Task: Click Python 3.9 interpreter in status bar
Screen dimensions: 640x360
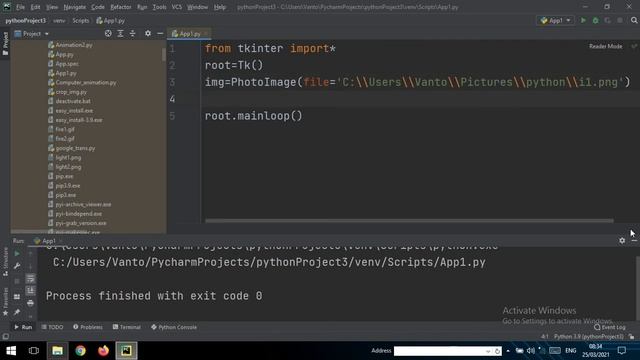Action: pos(589,337)
